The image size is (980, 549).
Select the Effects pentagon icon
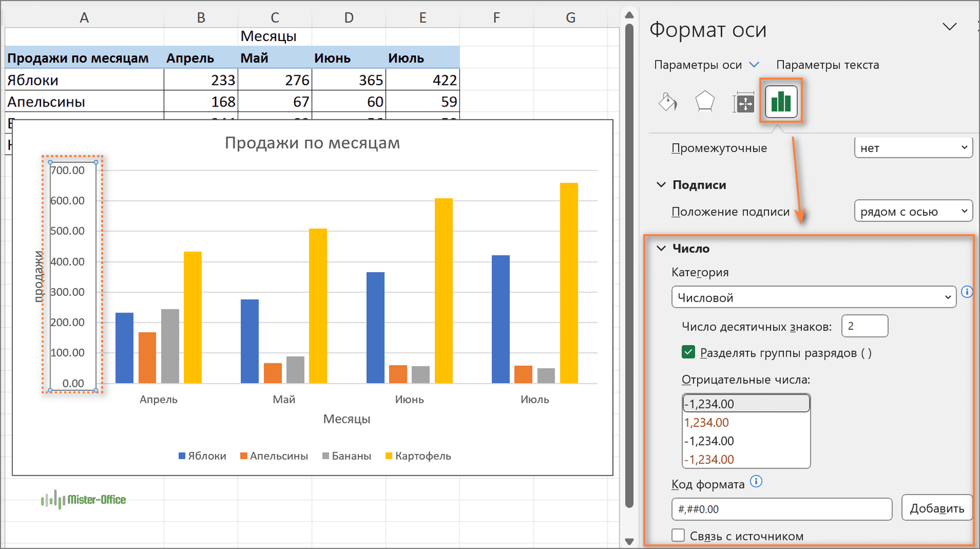click(705, 102)
